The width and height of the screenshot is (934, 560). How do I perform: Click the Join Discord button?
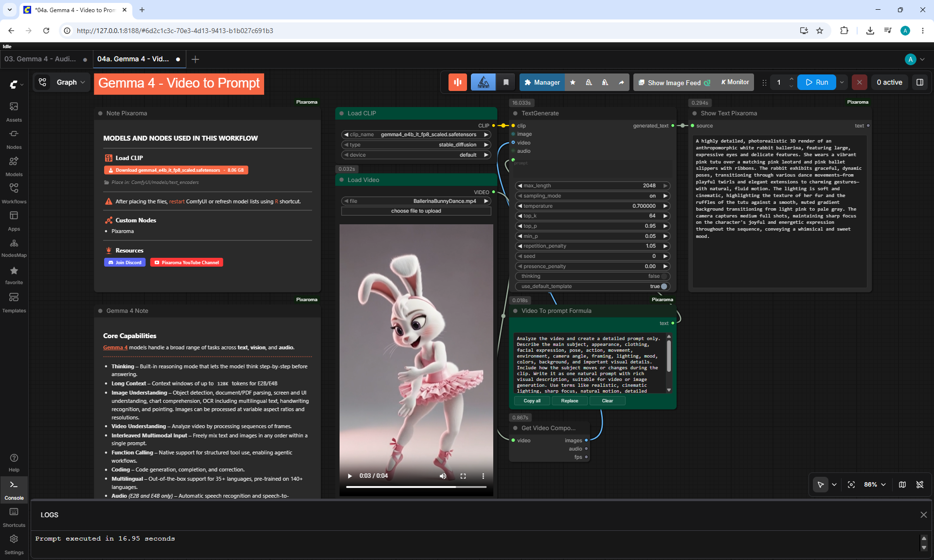[125, 263]
